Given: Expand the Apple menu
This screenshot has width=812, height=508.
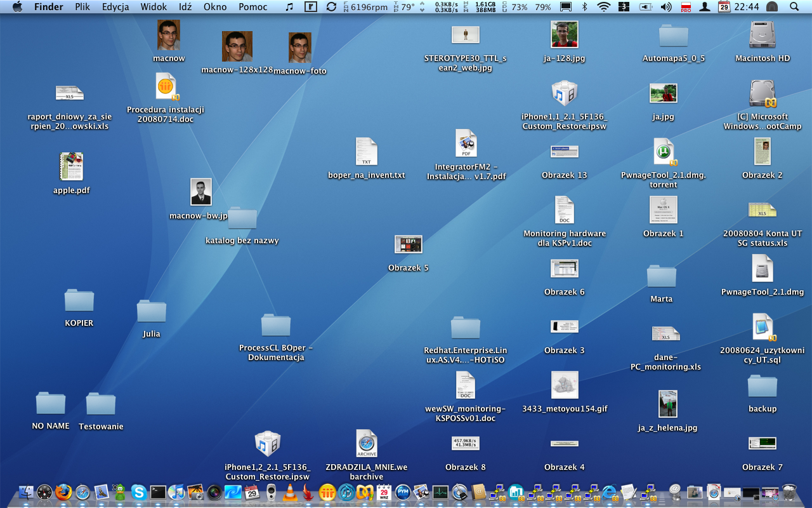Looking at the screenshot, I should coord(17,7).
